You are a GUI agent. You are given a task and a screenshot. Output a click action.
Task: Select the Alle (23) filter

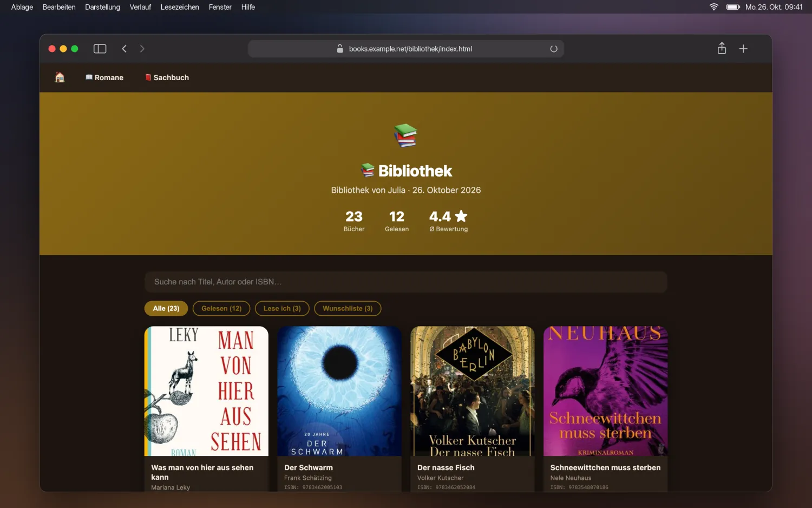click(x=166, y=308)
